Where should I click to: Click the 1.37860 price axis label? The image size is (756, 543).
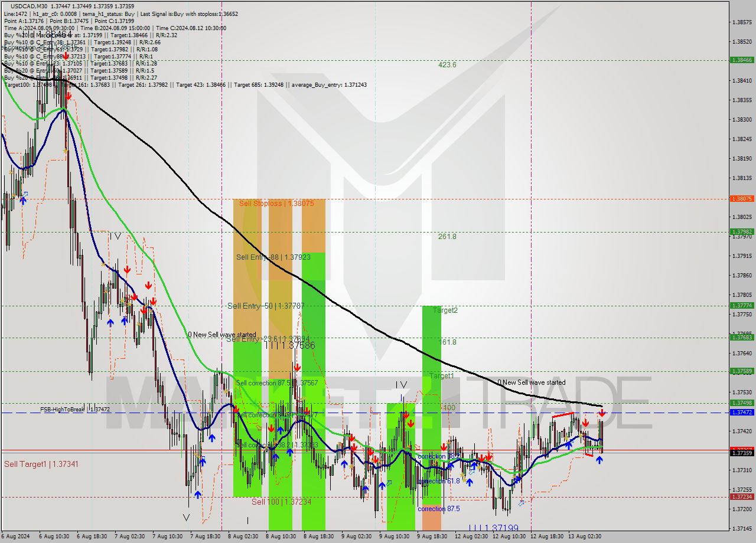[x=742, y=276]
